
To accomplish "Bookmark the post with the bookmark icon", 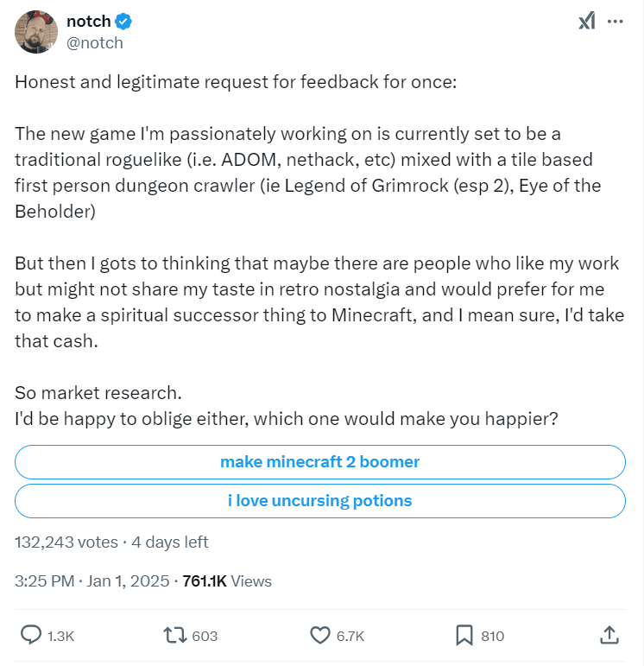I will pyautogui.click(x=464, y=636).
